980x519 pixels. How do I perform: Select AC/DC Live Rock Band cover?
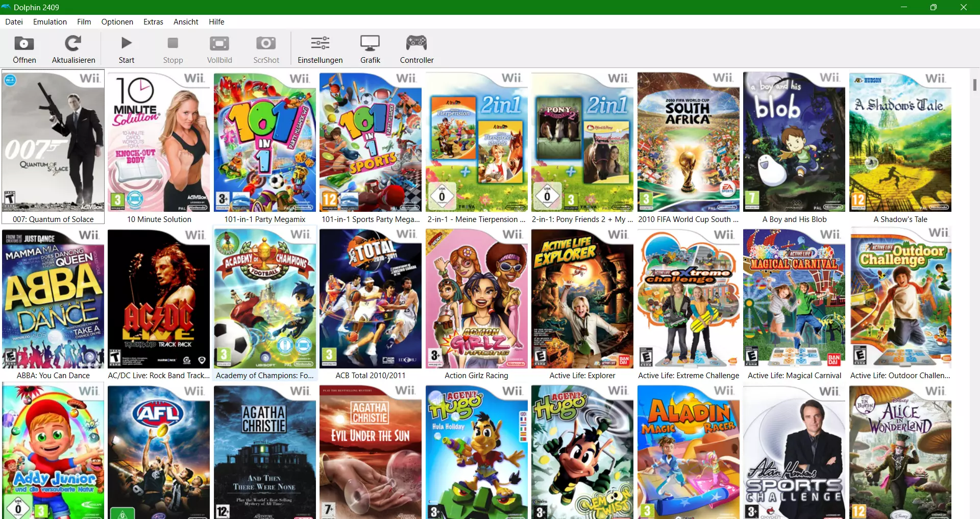click(x=159, y=299)
